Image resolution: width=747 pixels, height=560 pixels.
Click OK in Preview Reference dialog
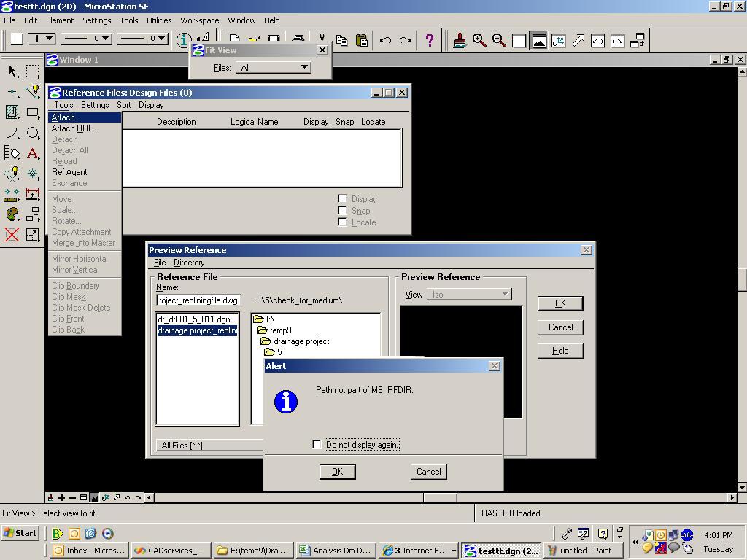point(560,303)
